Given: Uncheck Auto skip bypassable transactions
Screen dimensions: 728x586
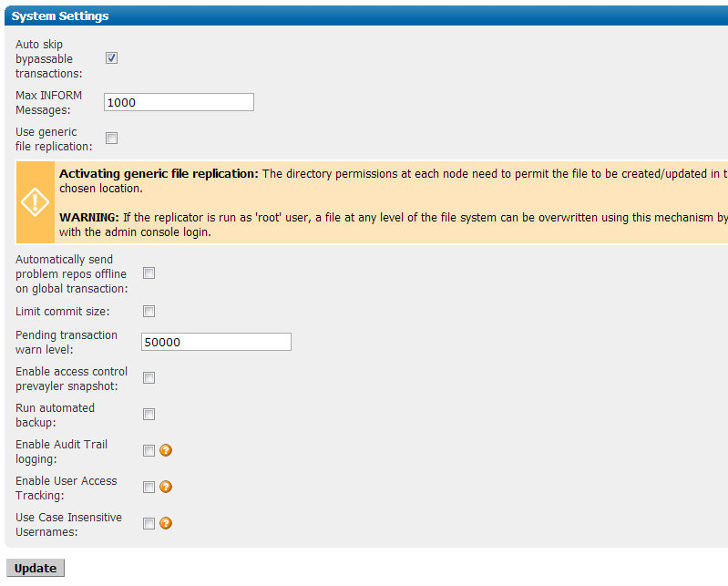Looking at the screenshot, I should click(x=111, y=58).
